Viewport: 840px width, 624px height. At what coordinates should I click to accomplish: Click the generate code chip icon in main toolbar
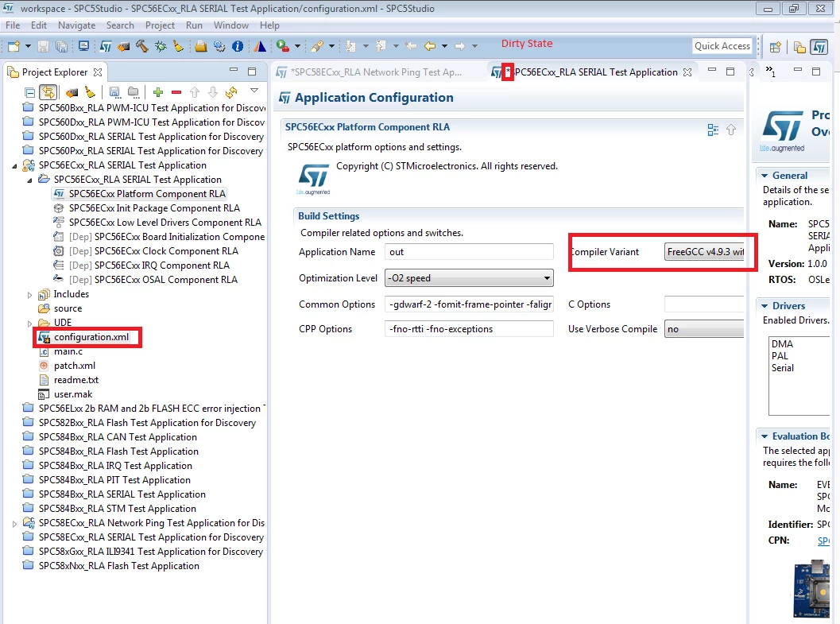tap(124, 47)
